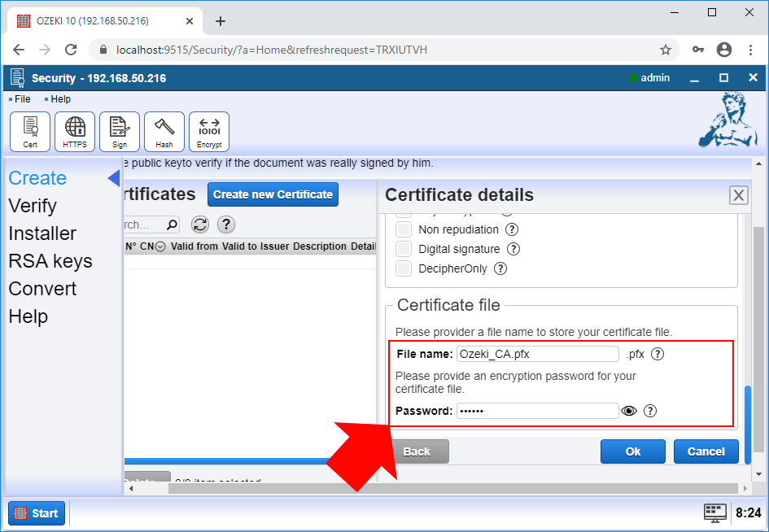The image size is (769, 532).
Task: Open the File menu
Action: (x=22, y=99)
